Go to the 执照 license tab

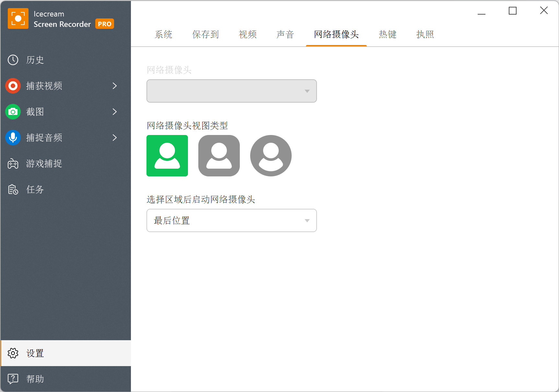[425, 34]
